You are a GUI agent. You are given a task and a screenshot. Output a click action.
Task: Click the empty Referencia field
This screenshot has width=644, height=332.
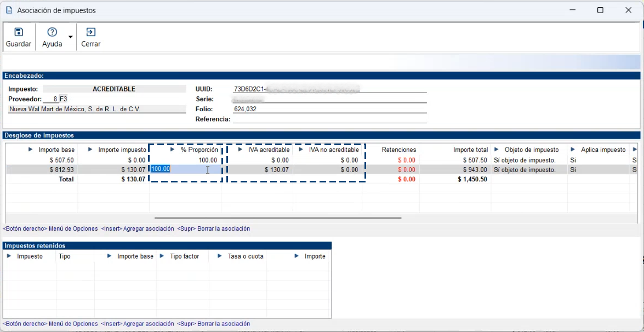(329, 119)
